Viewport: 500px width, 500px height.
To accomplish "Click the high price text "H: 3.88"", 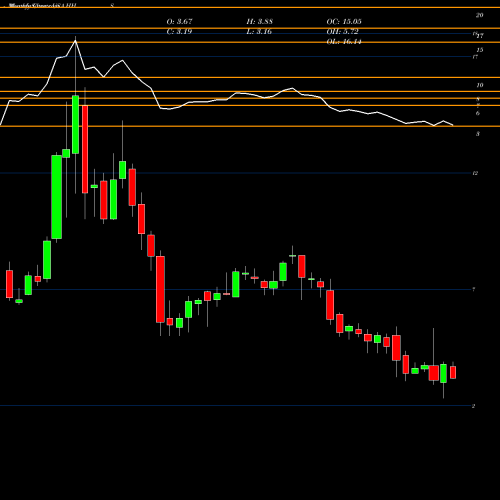I will [x=260, y=22].
